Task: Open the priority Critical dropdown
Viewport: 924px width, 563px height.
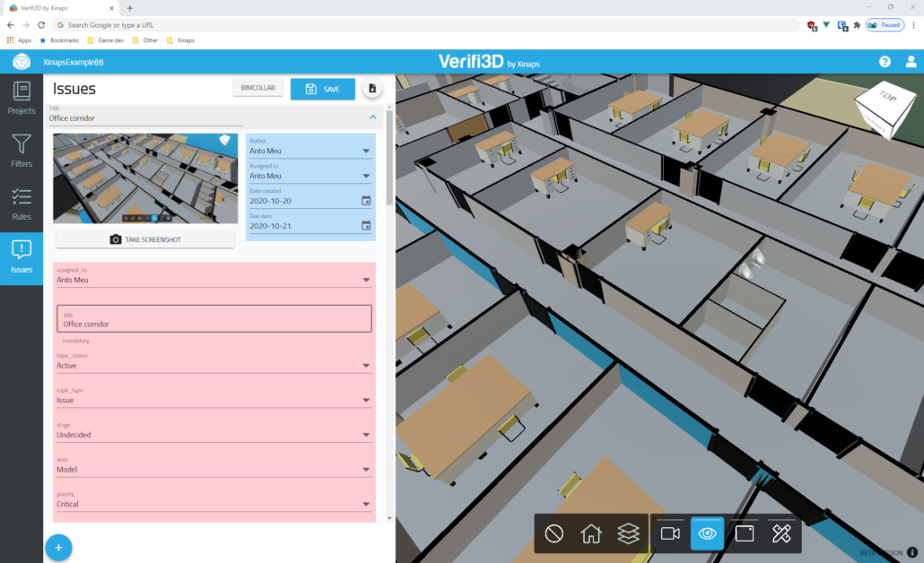Action: (214, 501)
